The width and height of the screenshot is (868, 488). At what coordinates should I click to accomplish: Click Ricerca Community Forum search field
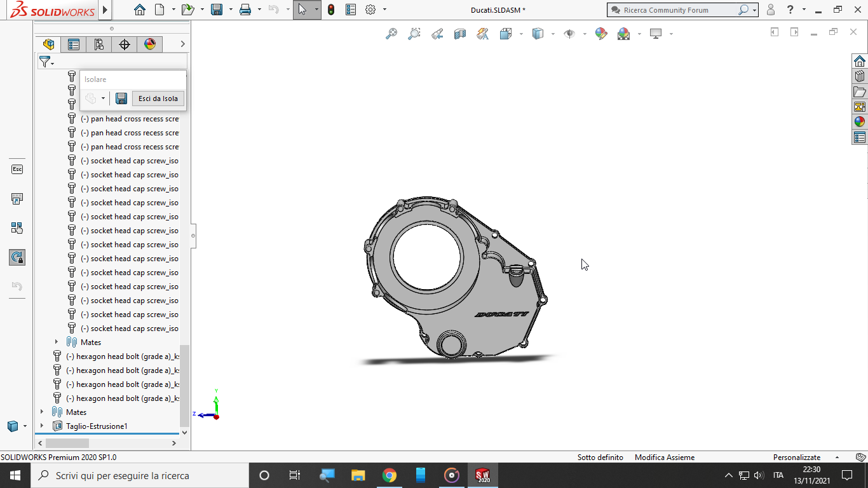tap(677, 10)
